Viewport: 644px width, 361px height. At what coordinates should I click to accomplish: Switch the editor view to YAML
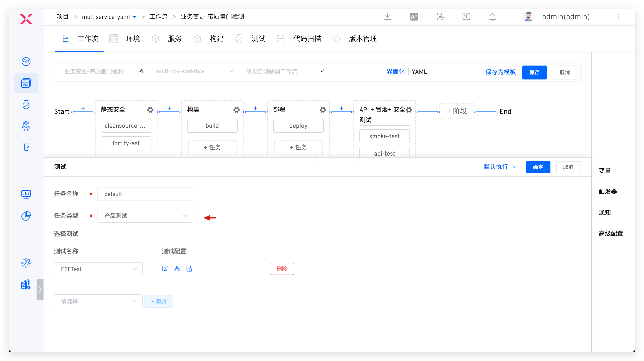419,72
